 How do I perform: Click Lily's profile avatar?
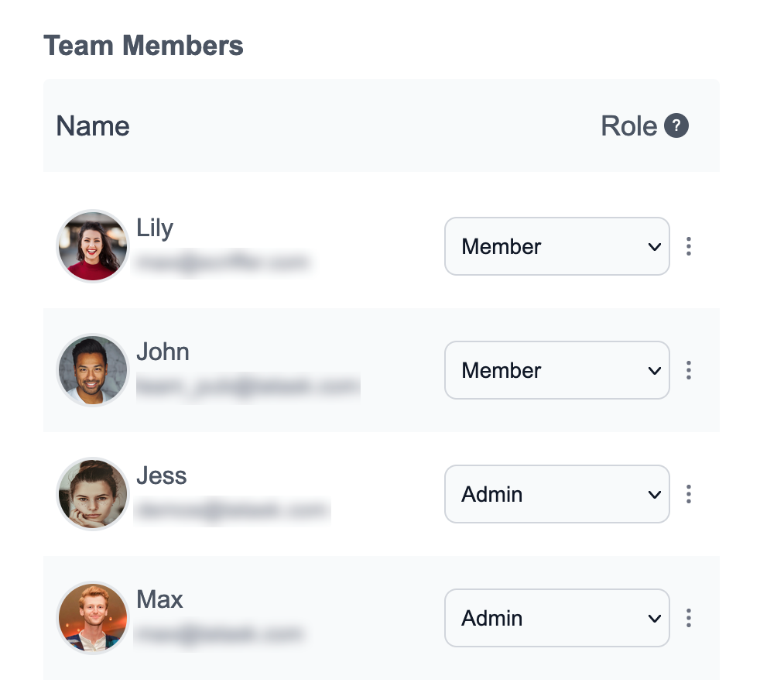point(93,246)
